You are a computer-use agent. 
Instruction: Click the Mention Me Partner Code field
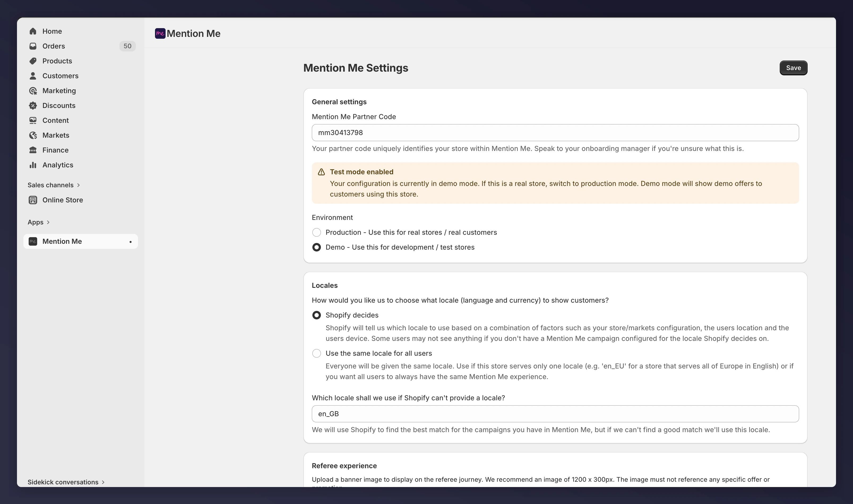pos(555,133)
